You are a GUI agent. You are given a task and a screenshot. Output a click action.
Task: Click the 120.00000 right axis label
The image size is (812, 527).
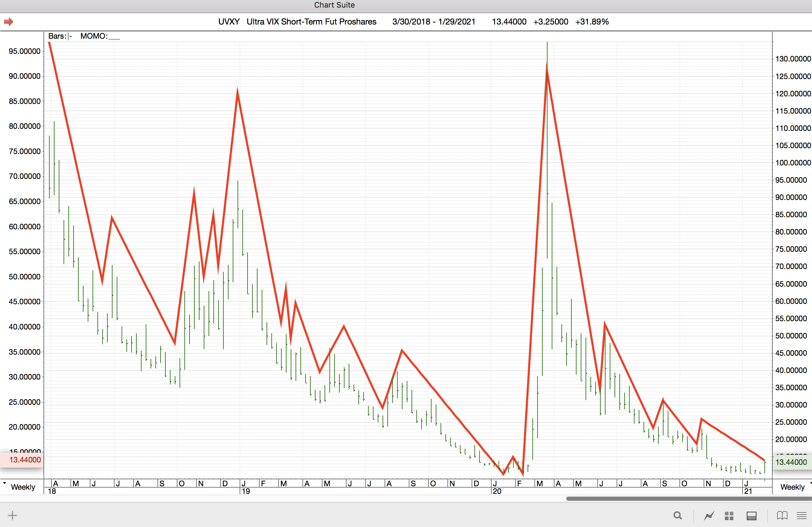793,94
